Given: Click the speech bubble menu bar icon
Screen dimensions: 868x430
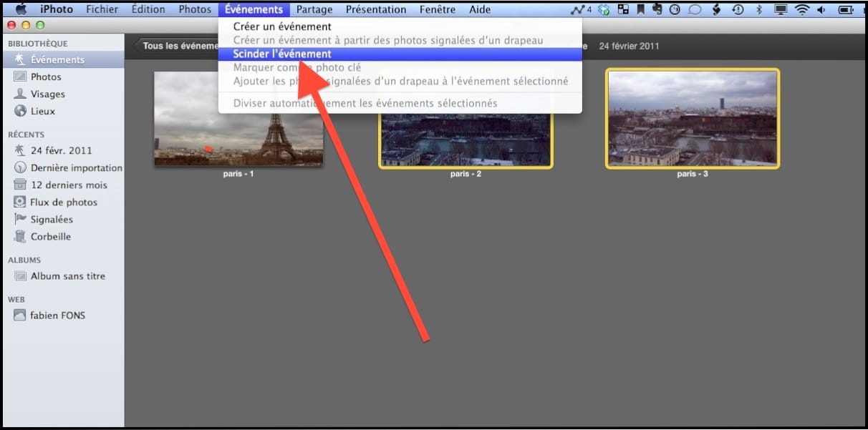Looking at the screenshot, I should (695, 9).
